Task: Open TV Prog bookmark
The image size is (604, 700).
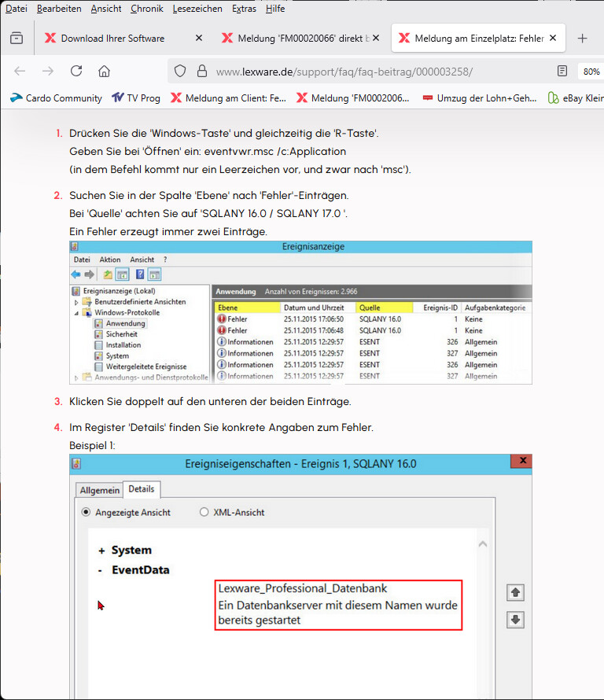Action: pyautogui.click(x=136, y=98)
